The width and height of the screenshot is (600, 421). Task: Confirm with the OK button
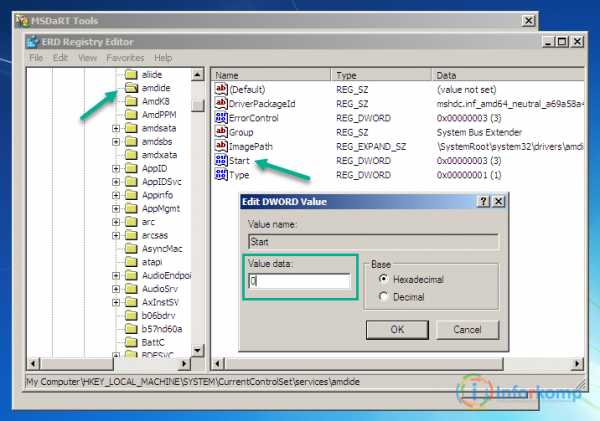[397, 330]
